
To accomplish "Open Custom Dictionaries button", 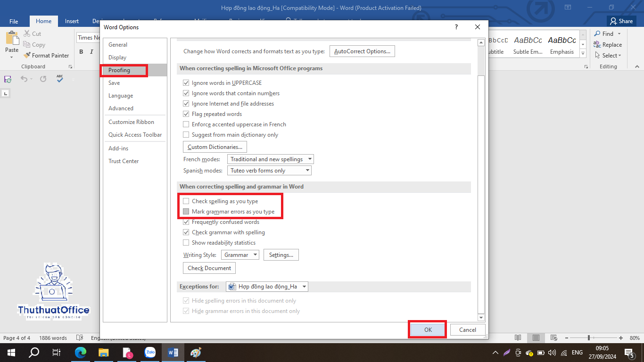I will point(215,147).
